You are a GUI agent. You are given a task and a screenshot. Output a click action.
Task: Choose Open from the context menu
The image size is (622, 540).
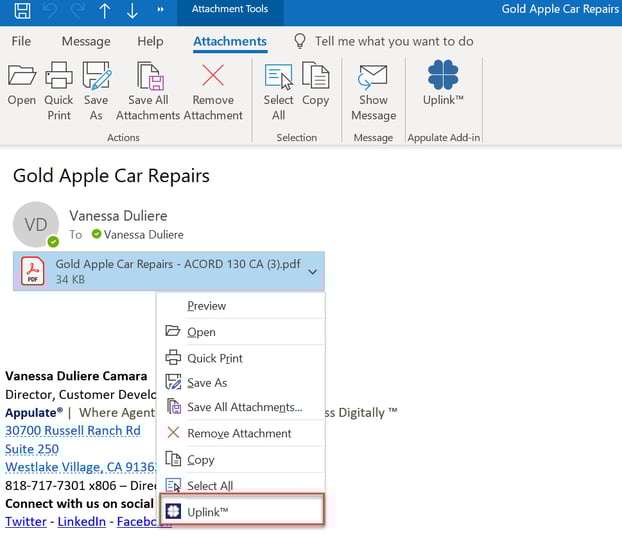click(241, 332)
